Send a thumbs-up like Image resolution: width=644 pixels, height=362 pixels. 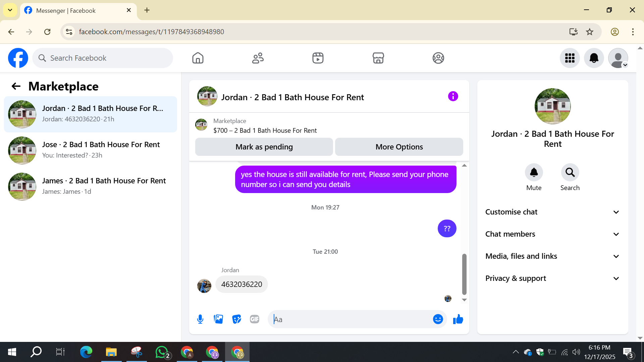(458, 319)
